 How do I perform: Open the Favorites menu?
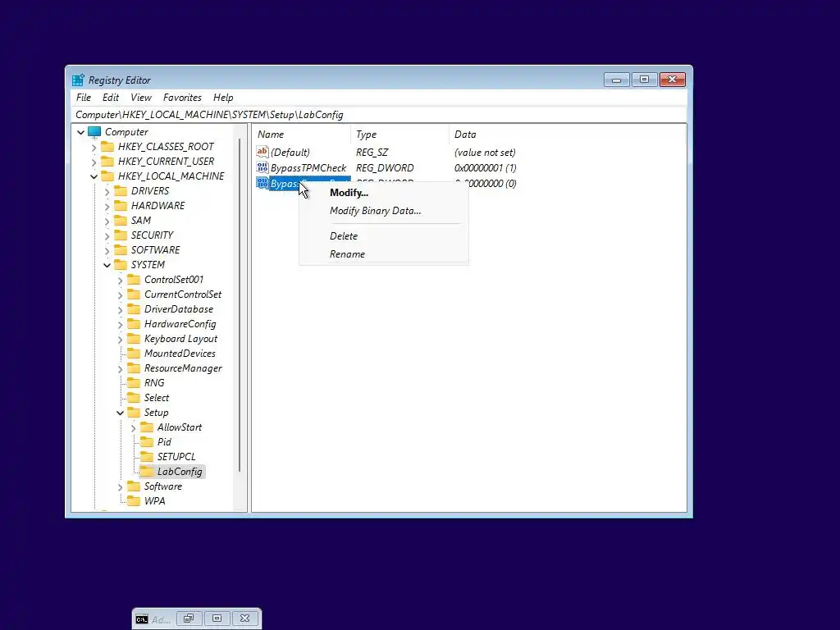[182, 98]
